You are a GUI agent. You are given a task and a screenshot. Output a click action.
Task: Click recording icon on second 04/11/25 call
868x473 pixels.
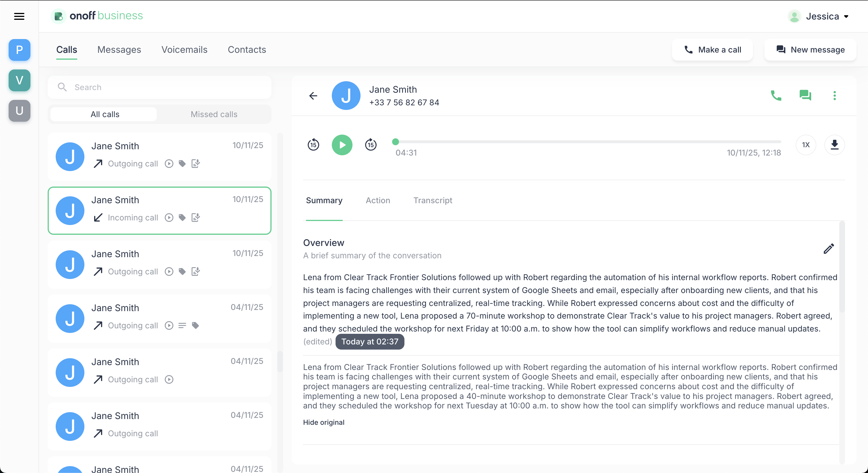click(169, 379)
